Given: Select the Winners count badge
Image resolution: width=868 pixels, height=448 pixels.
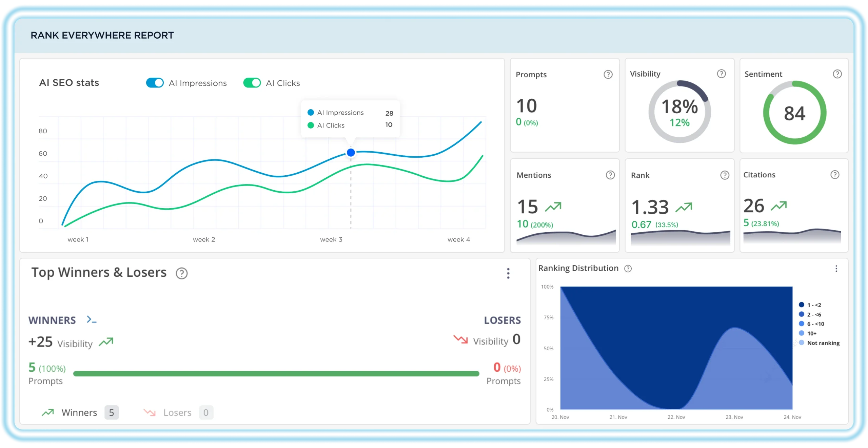Looking at the screenshot, I should [x=112, y=412].
